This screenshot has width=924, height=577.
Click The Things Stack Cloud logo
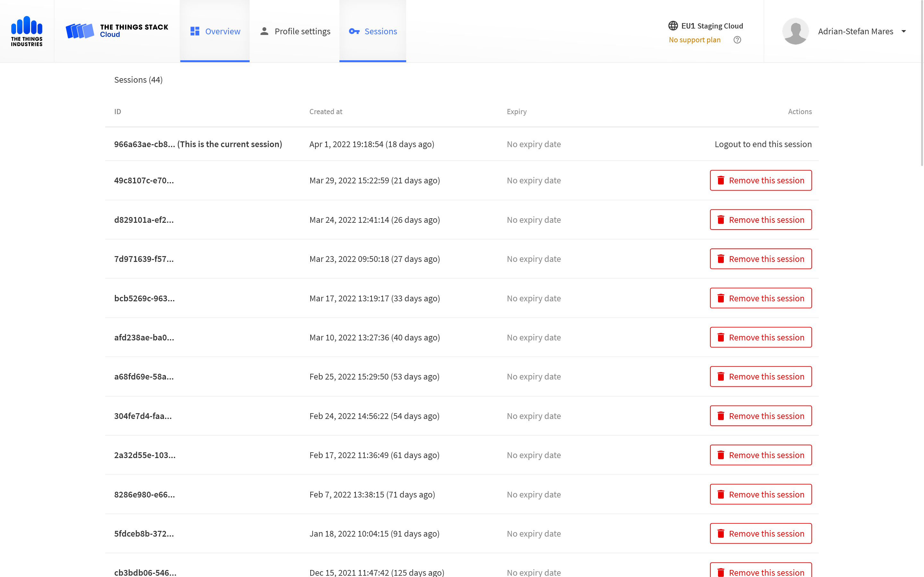[x=117, y=31]
